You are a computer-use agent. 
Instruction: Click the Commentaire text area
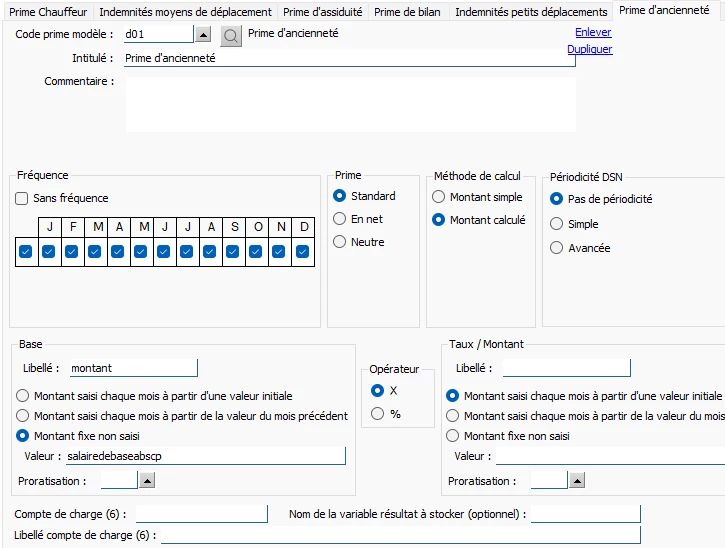[x=348, y=104]
